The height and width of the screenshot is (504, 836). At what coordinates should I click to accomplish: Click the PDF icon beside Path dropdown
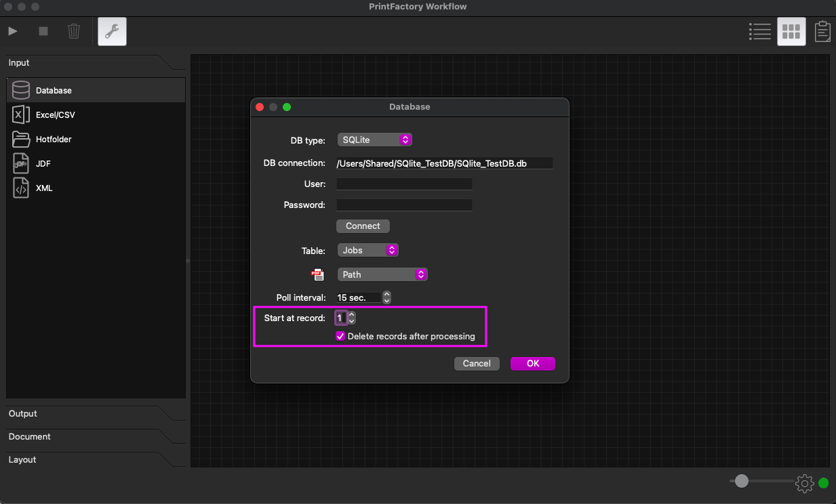tap(318, 274)
